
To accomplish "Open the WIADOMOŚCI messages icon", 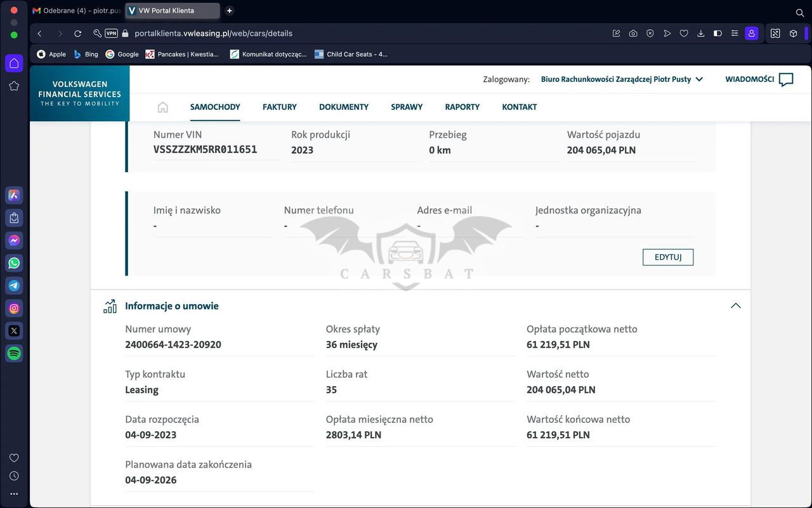I will tap(785, 79).
